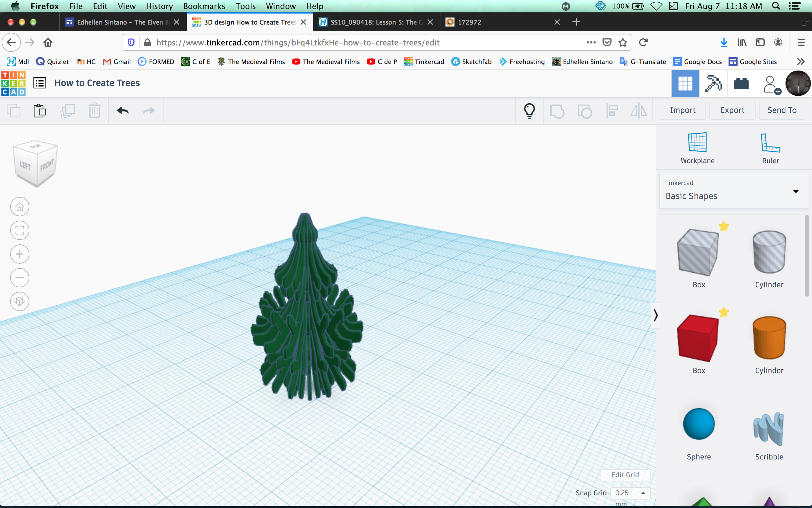Open Firefox hamburger application menu

coord(801,43)
